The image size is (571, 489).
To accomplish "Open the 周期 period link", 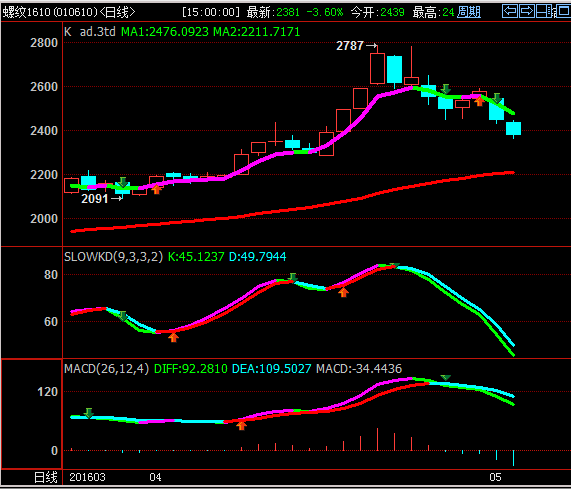I will coord(469,12).
